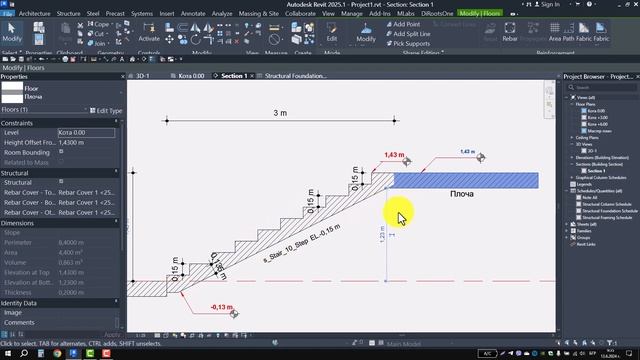Open Windows Start menu
Screen dimensions: 640x360
tap(8, 353)
